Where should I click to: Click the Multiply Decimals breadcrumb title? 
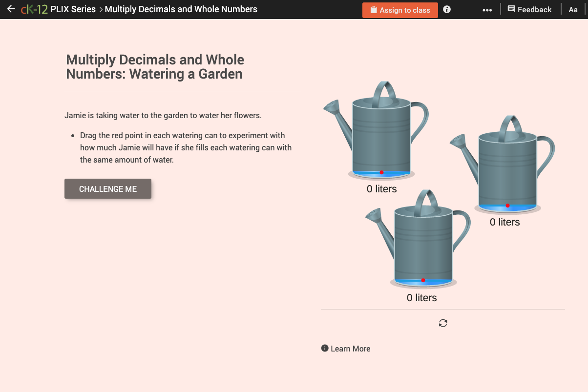[180, 9]
